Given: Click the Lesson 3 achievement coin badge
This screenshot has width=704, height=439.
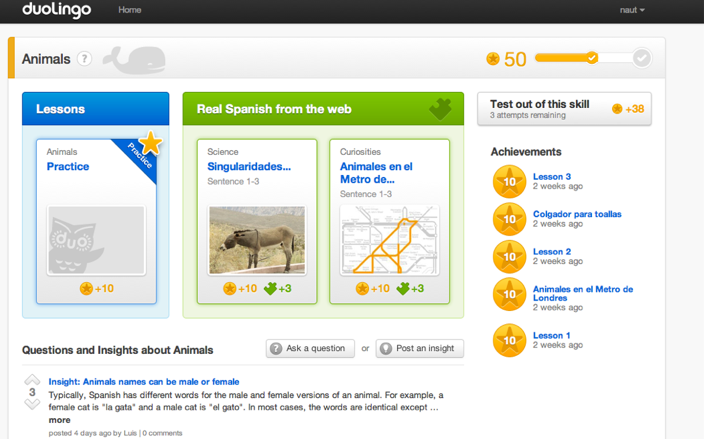Looking at the screenshot, I should click(x=509, y=182).
